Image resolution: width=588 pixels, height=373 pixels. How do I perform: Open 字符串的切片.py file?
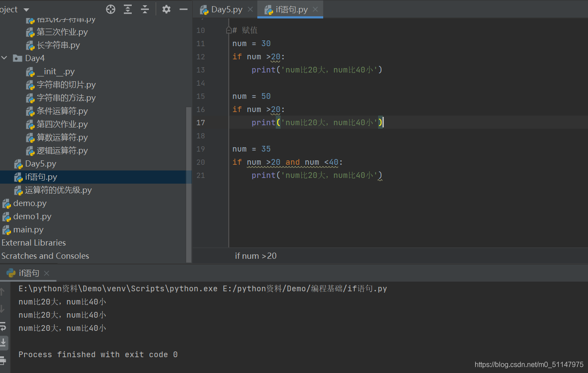(x=66, y=85)
